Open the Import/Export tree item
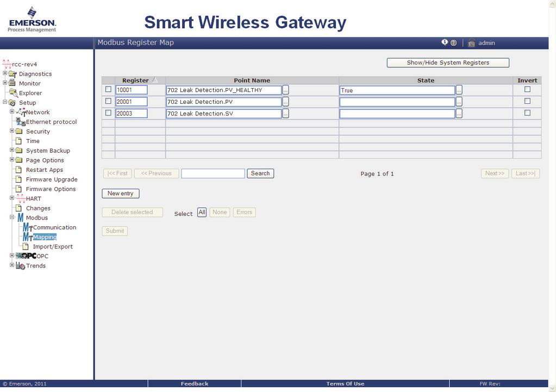556x392 pixels. pos(53,246)
